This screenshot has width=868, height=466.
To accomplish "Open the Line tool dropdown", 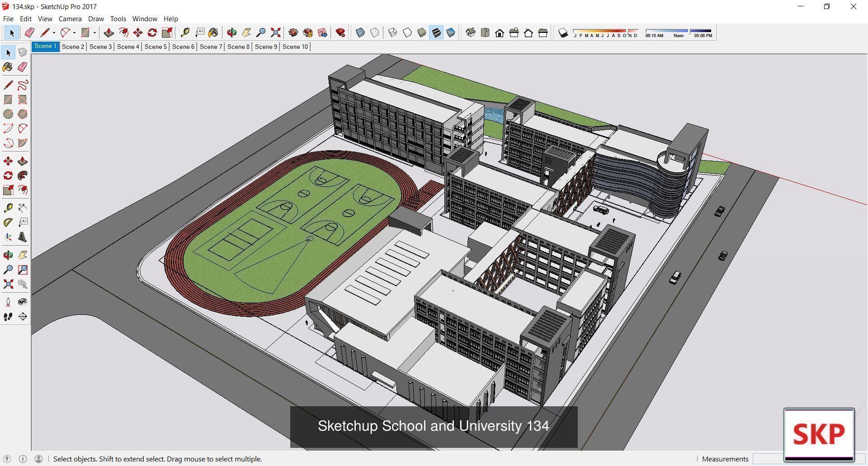I will [x=54, y=33].
